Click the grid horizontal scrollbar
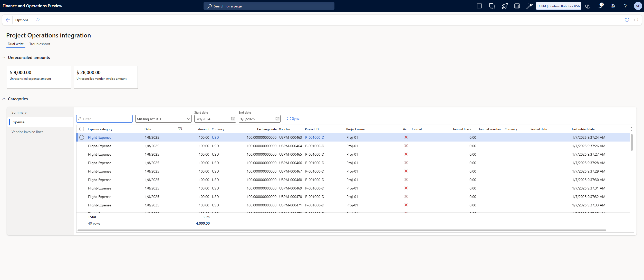The width and height of the screenshot is (644, 280). (x=342, y=230)
